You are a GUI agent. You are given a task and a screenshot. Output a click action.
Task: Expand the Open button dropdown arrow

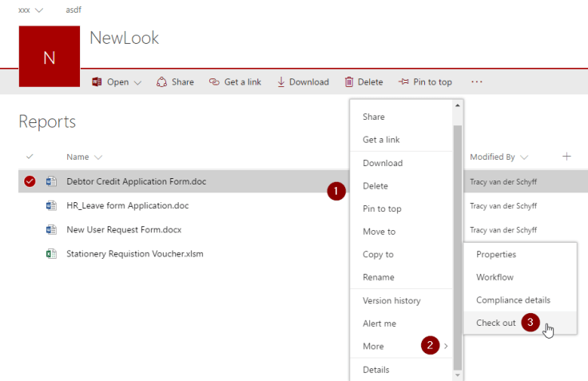point(137,82)
